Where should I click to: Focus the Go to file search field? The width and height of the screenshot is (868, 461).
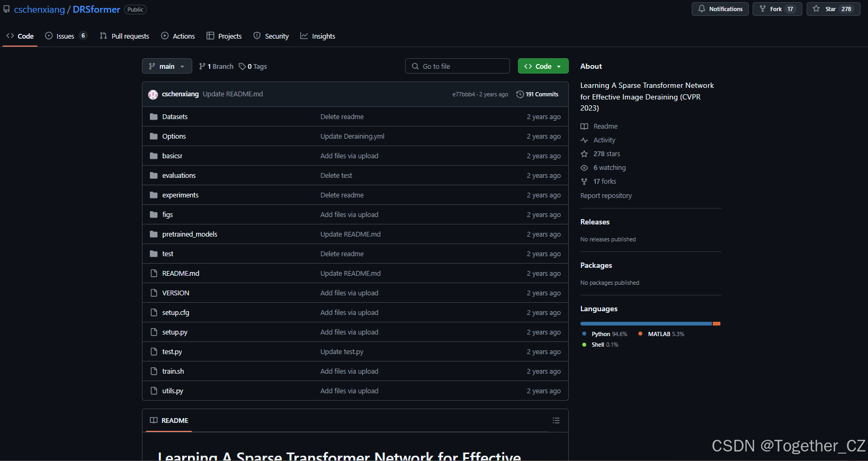coord(458,66)
